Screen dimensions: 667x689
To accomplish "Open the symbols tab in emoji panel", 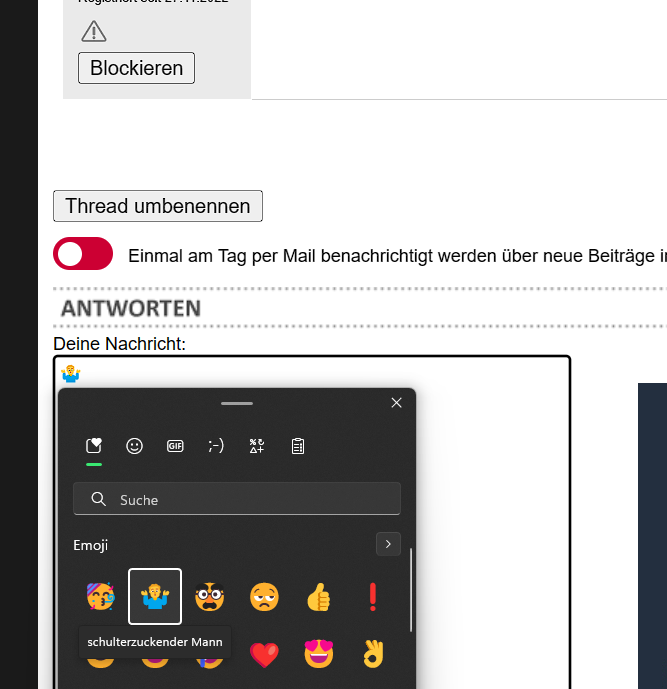I will (x=257, y=446).
